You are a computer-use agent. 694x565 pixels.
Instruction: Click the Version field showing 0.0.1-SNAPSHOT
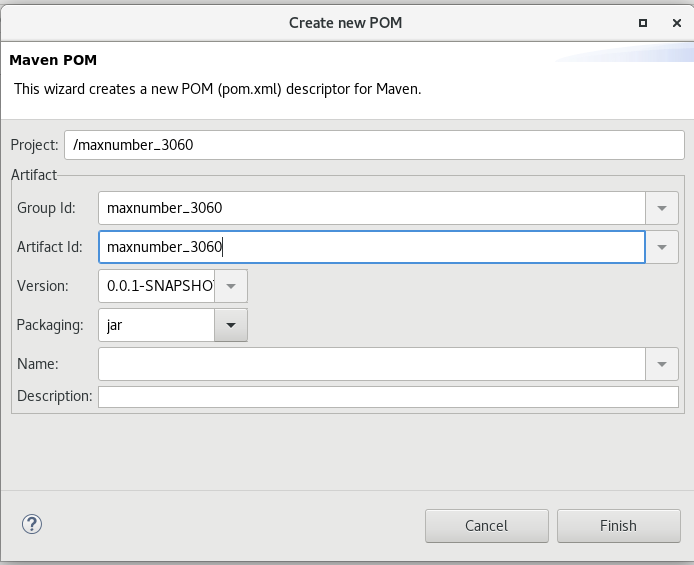click(157, 286)
